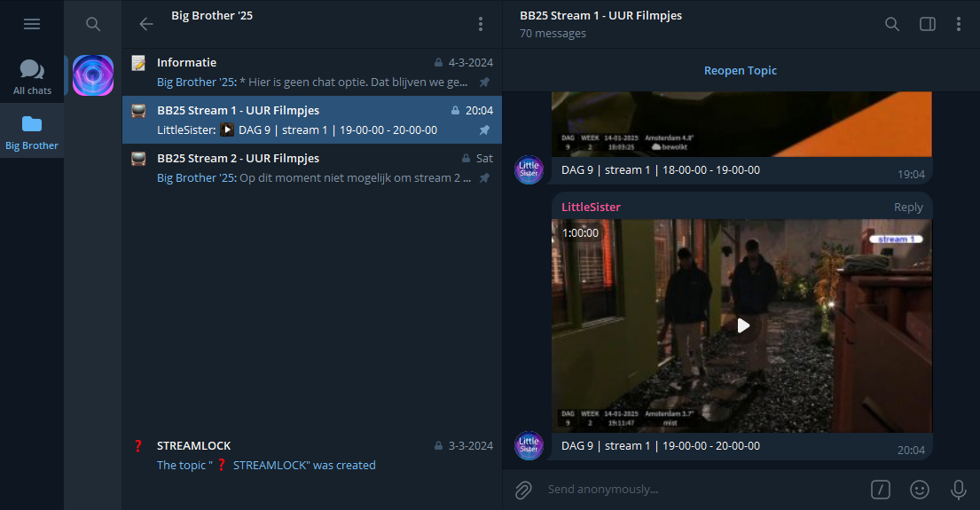
Task: Go back using the left arrow
Action: (x=146, y=24)
